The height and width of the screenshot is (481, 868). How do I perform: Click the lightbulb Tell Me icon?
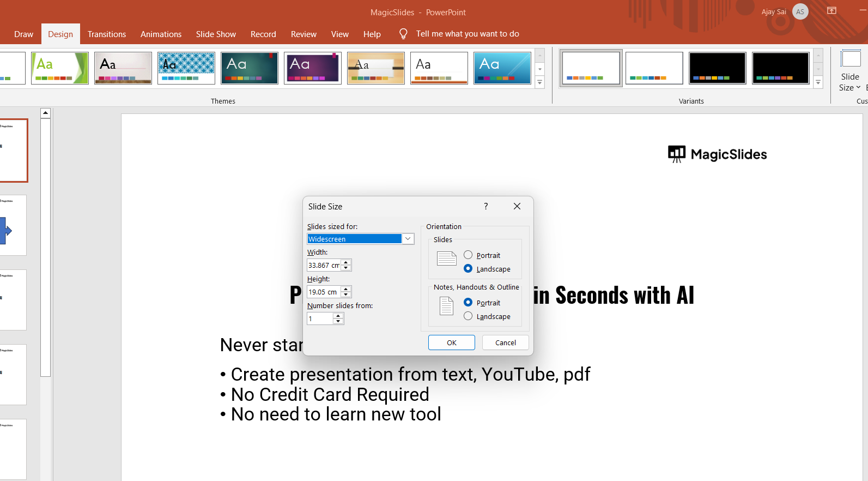(x=403, y=34)
